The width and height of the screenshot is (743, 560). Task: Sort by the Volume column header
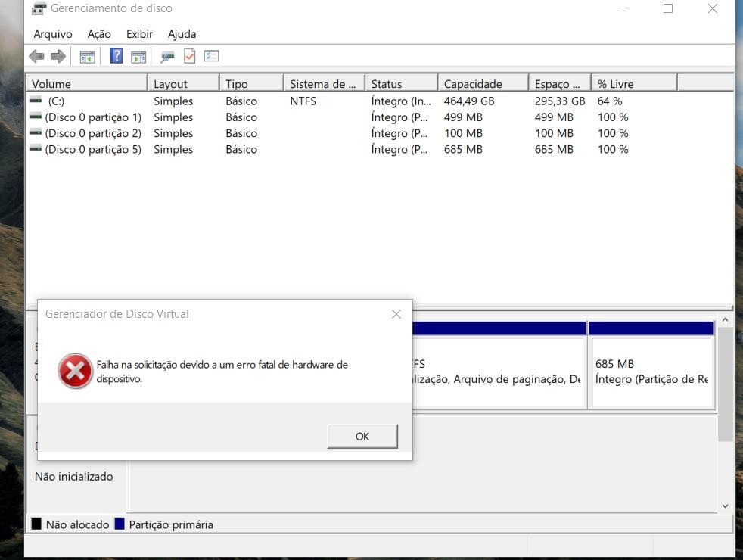coord(87,84)
